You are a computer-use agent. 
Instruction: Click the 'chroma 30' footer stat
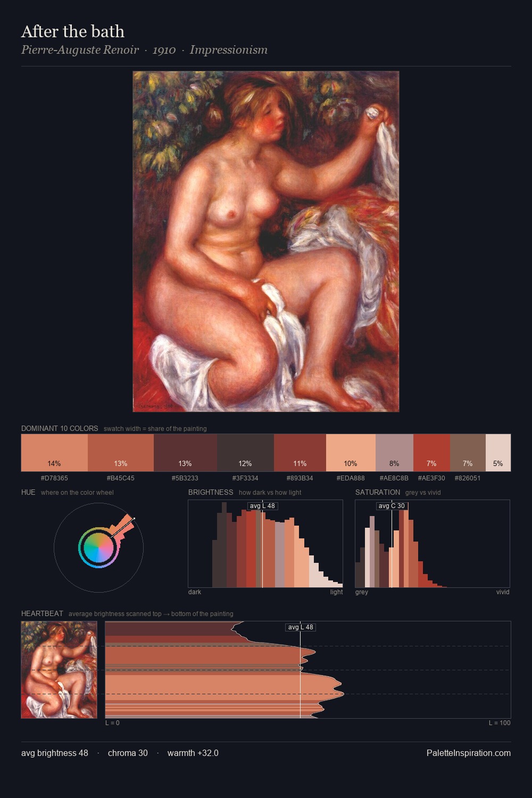tap(128, 753)
